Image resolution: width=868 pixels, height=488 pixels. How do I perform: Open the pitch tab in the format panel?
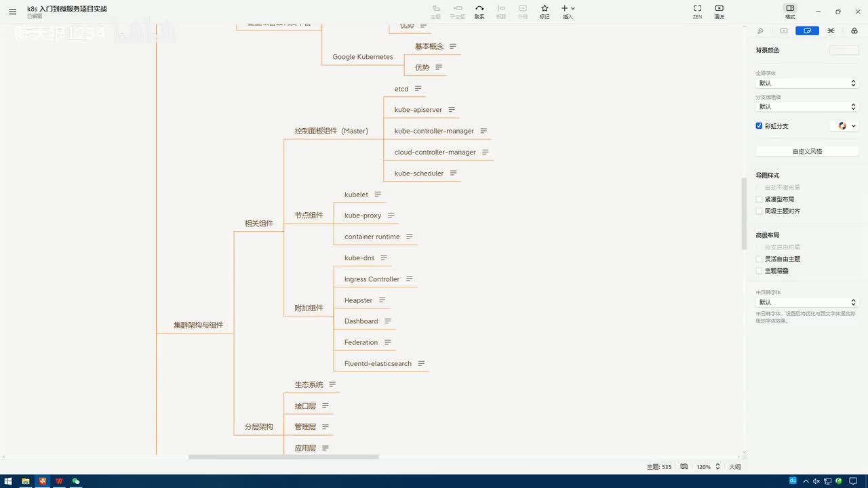click(784, 30)
